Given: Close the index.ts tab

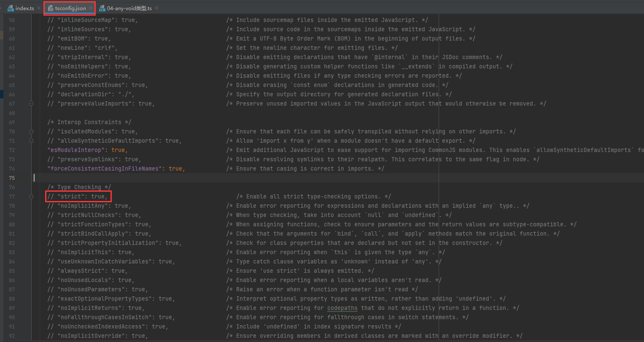Looking at the screenshot, I should [x=39, y=8].
